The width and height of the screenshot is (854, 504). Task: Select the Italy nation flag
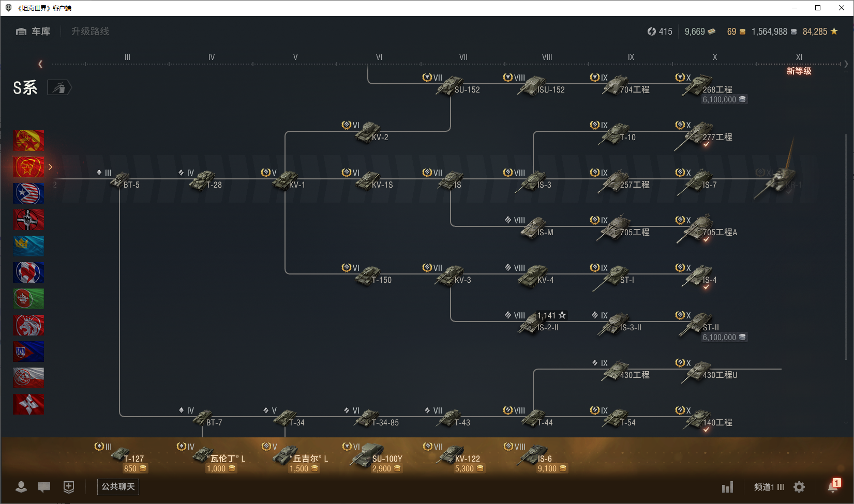[28, 299]
